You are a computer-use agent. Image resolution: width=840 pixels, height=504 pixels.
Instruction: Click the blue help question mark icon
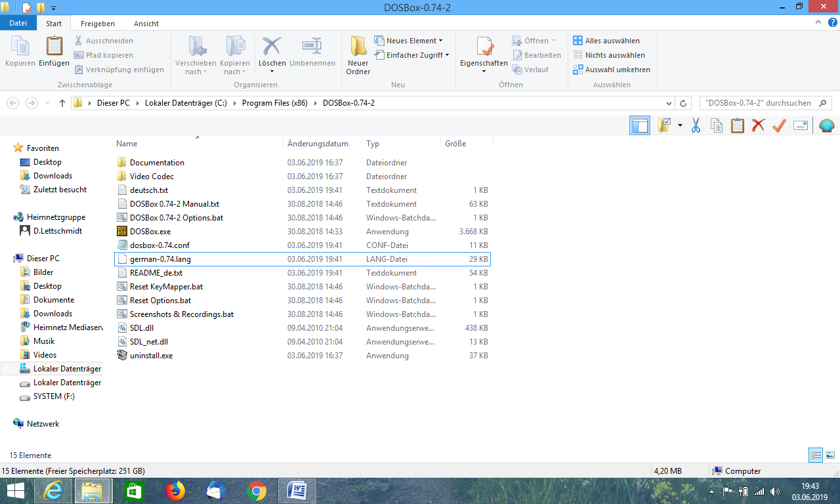click(x=832, y=22)
